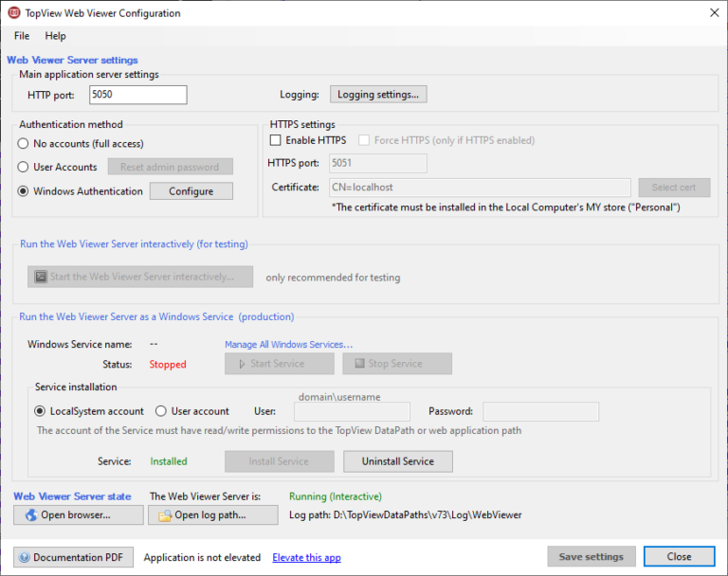
Task: Click the help icon on Documentation PDF button
Action: (x=25, y=557)
